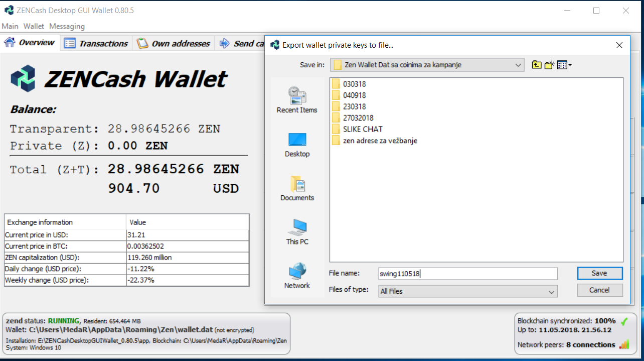This screenshot has width=644, height=361.
Task: Click the 'Private (Z): 0.00 ZEN' balance line
Action: (89, 146)
